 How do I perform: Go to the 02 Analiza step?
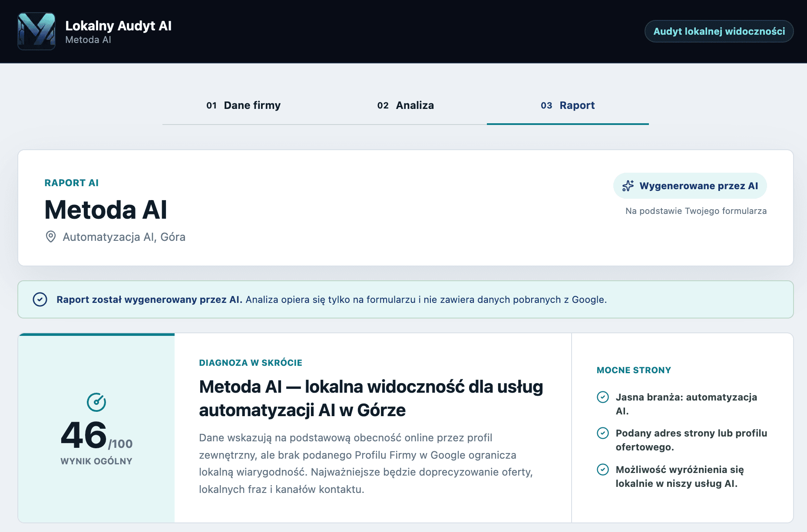(405, 105)
